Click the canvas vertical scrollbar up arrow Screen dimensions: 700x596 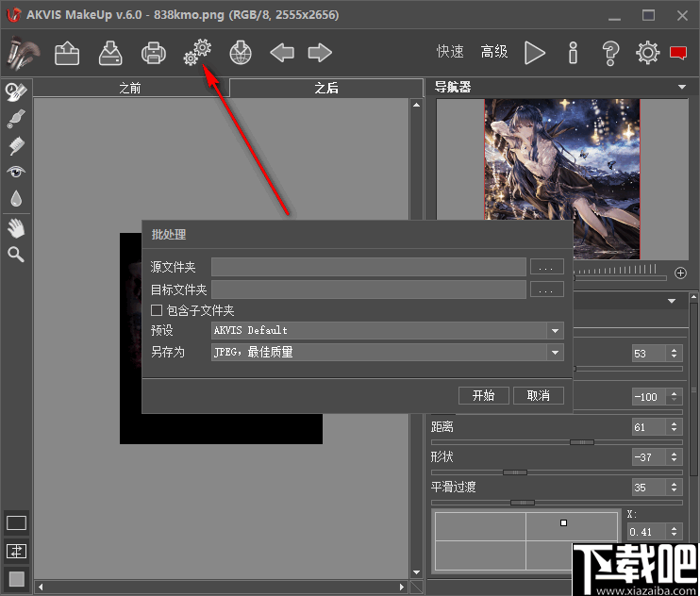pyautogui.click(x=416, y=105)
